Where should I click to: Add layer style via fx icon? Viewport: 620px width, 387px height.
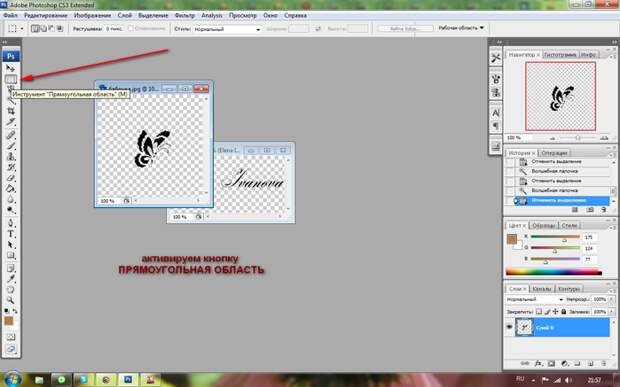point(538,363)
